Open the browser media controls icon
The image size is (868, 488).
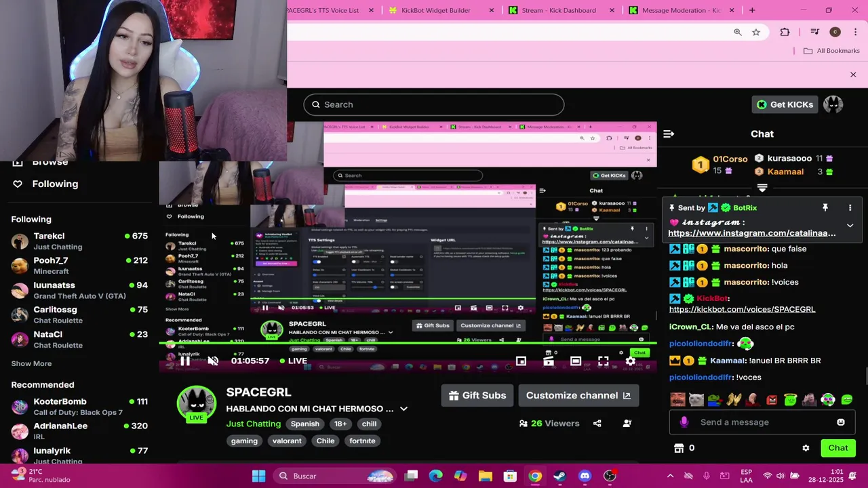click(x=814, y=32)
